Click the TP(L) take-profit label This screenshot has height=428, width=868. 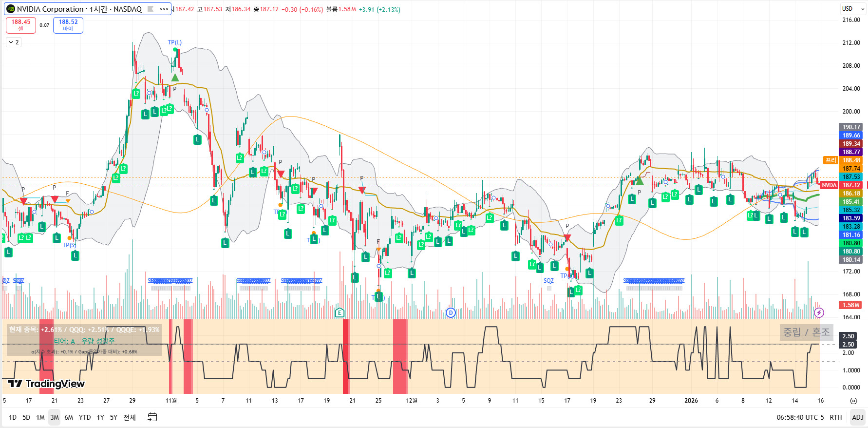click(x=174, y=42)
